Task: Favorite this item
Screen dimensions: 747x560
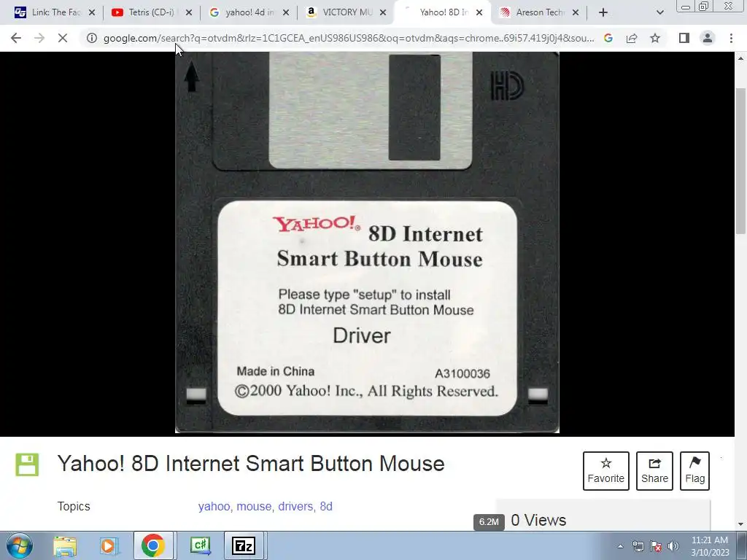Action: (x=605, y=470)
